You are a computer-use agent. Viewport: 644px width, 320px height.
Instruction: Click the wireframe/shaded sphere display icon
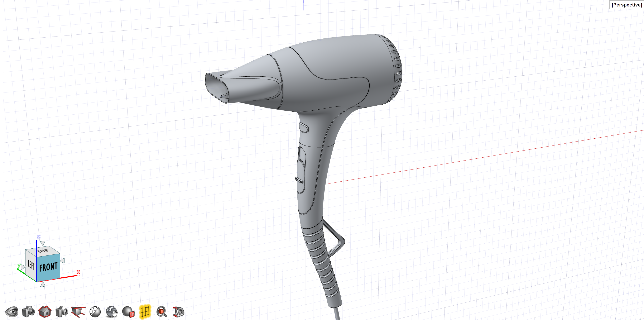pyautogui.click(x=95, y=311)
